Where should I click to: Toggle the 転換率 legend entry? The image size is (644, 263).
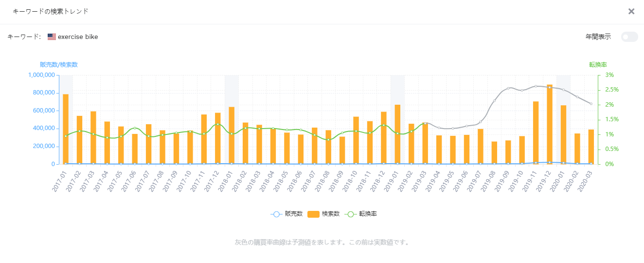(360, 214)
